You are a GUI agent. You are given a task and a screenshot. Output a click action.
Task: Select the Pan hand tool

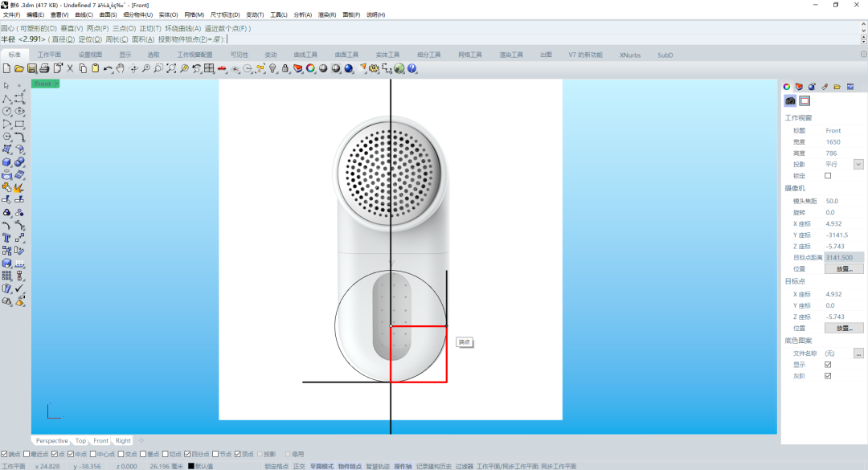pyautogui.click(x=120, y=69)
